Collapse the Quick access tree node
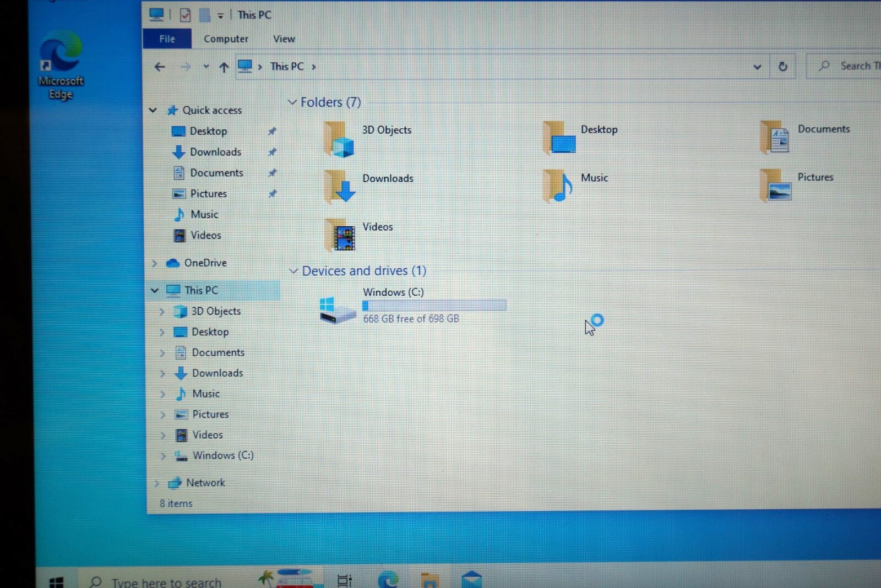This screenshot has width=881, height=588. click(x=153, y=110)
